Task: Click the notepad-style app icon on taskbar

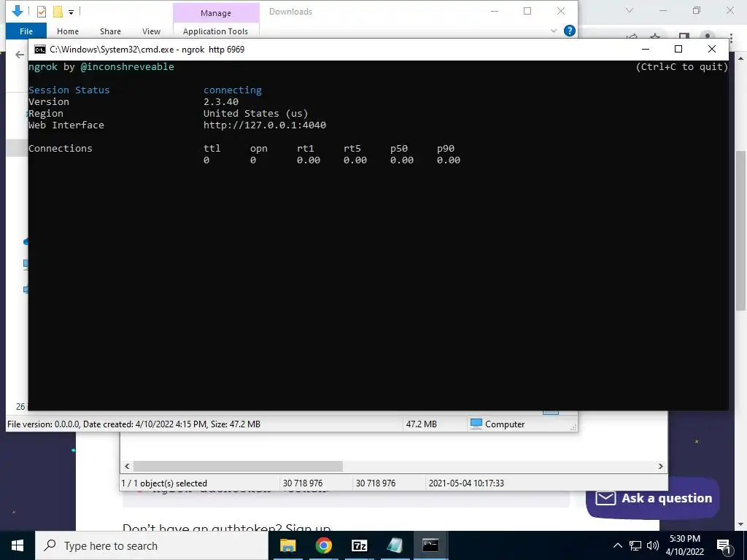Action: (x=395, y=545)
